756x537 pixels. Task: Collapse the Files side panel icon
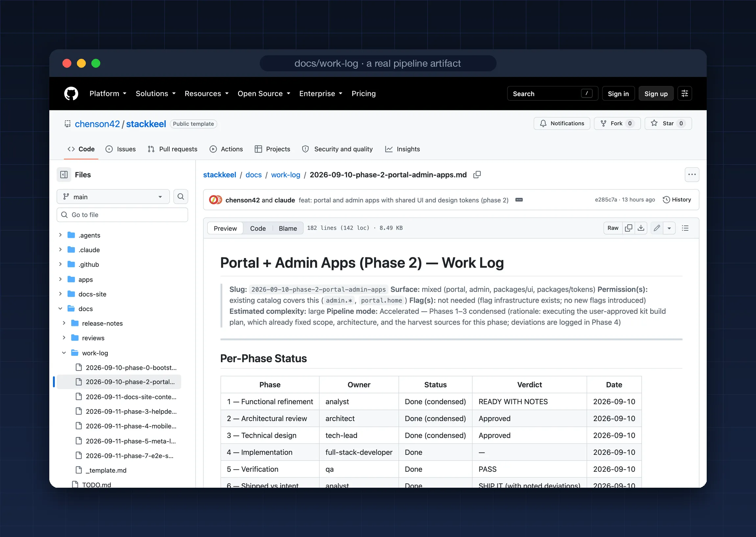pyautogui.click(x=64, y=175)
